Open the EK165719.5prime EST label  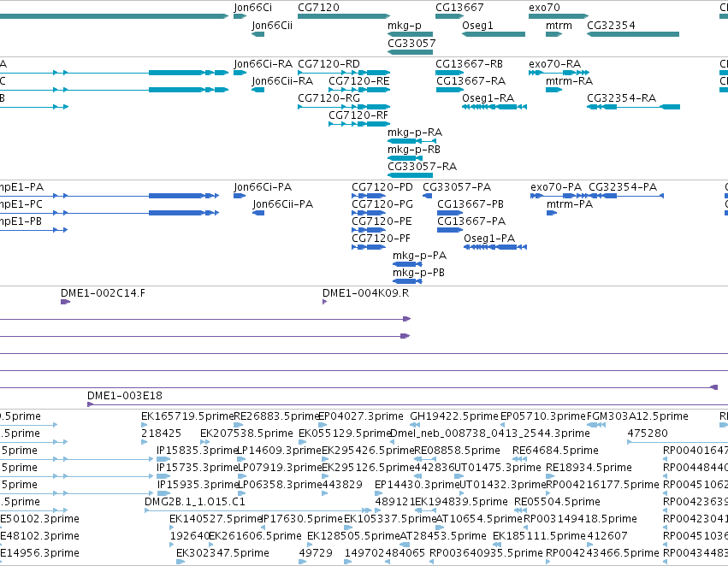coord(187,416)
